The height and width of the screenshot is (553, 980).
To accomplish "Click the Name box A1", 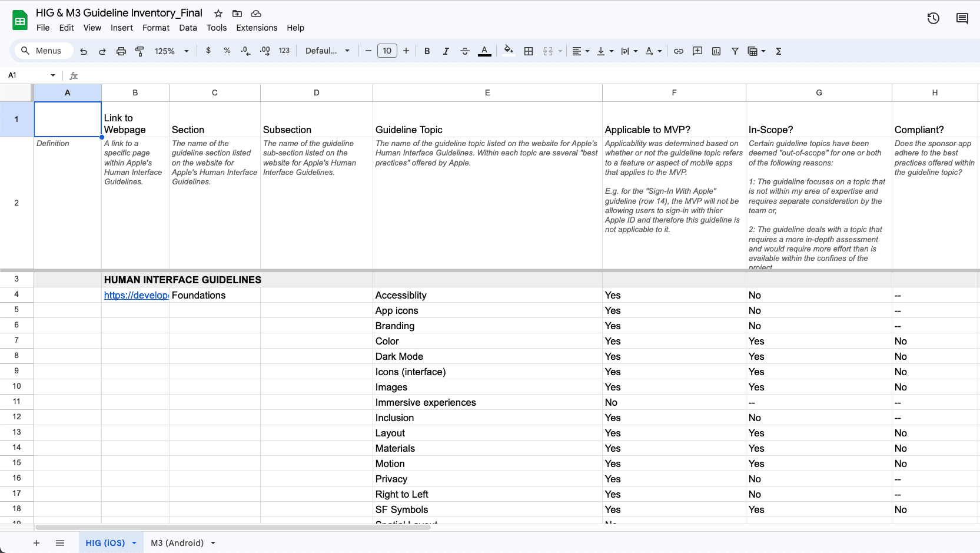I will 26,75.
